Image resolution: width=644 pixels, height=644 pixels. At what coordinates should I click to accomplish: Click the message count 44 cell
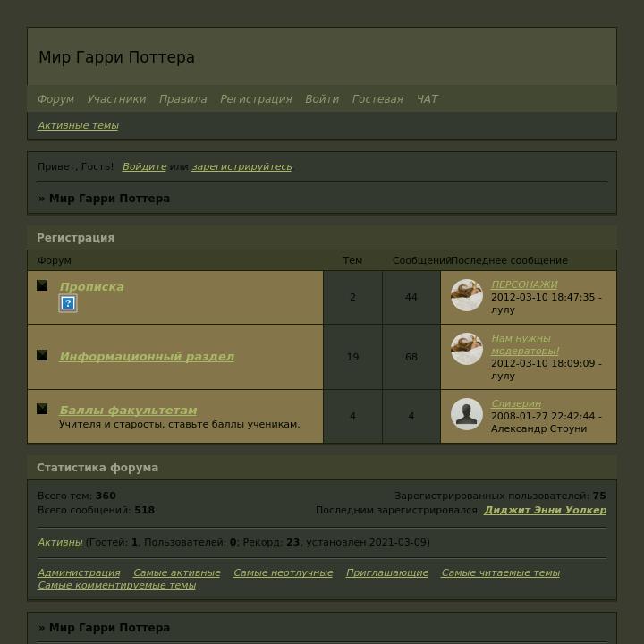411,297
